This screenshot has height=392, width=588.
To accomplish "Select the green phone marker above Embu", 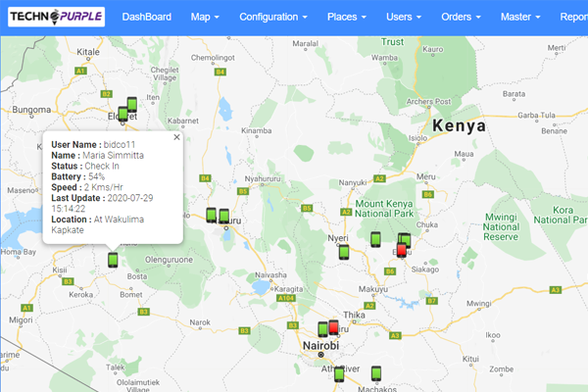I will 406,238.
